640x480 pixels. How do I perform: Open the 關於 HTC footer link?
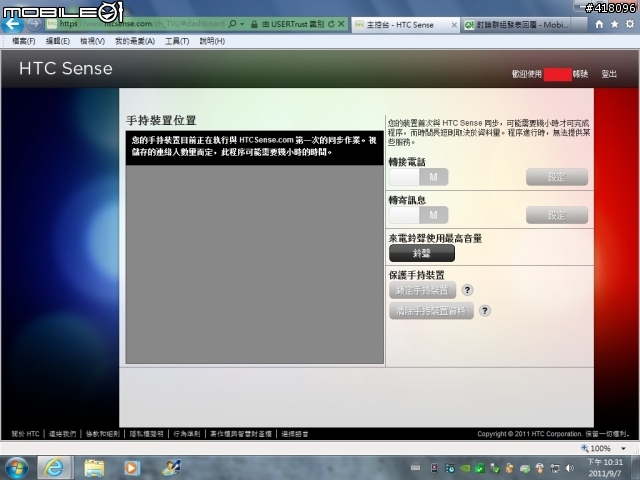point(25,434)
